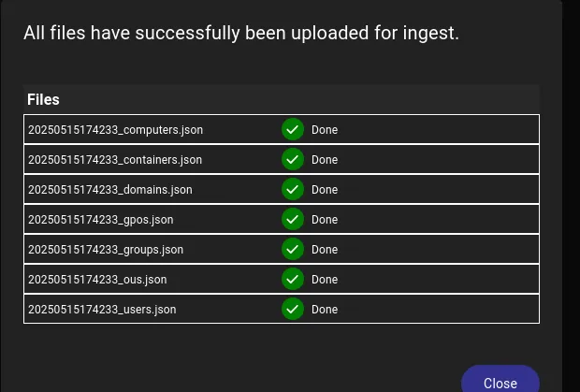Click the green checkmark for gpos.json
This screenshot has width=580, height=392.
coord(293,219)
